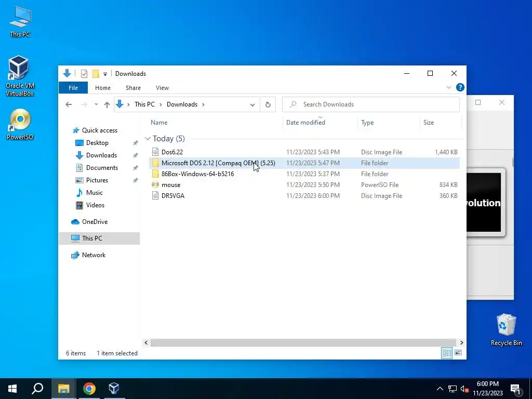Select the Dos6.22 disc image file
This screenshot has width=532, height=399.
tap(304, 152)
